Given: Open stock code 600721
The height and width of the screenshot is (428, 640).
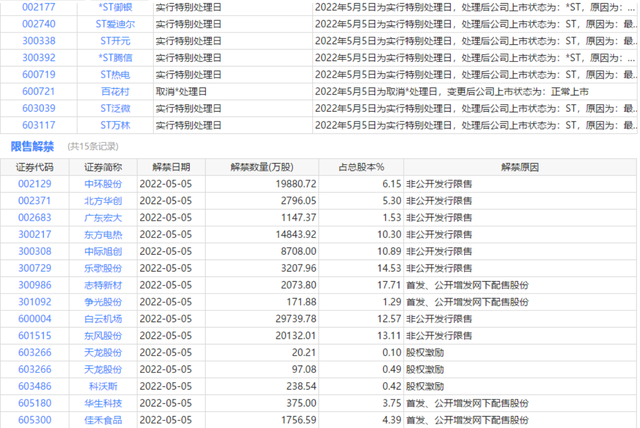Looking at the screenshot, I should tap(39, 91).
